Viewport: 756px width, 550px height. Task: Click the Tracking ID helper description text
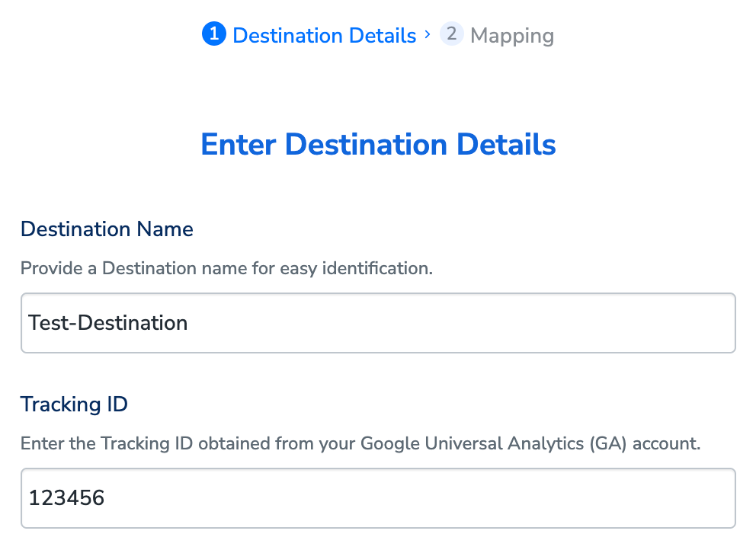(360, 444)
